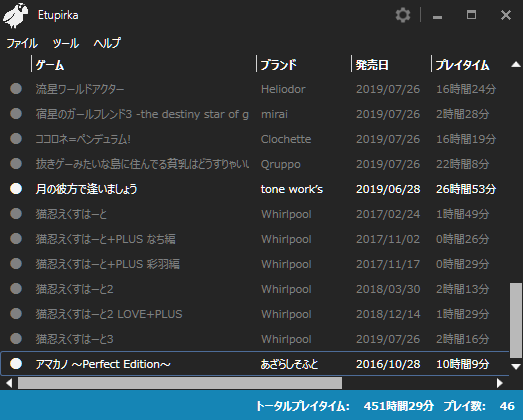Click brand あざらしそふと

point(289,364)
